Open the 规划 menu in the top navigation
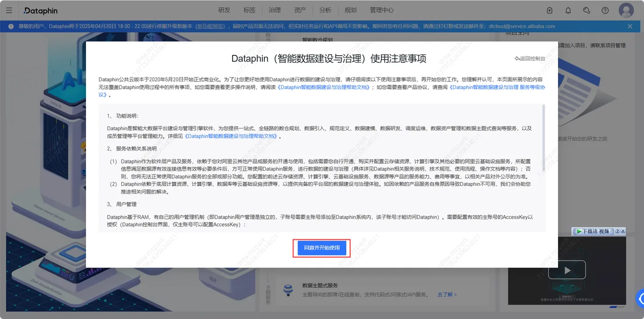 351,10
